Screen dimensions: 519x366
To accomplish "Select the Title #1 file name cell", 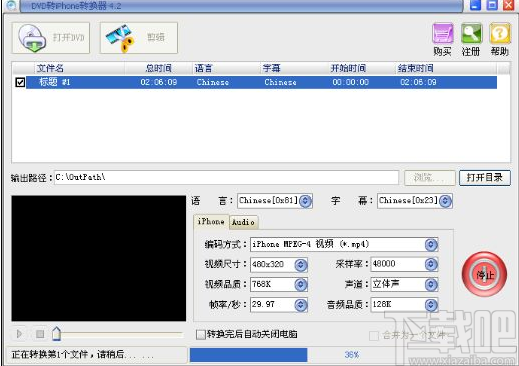I will click(55, 82).
